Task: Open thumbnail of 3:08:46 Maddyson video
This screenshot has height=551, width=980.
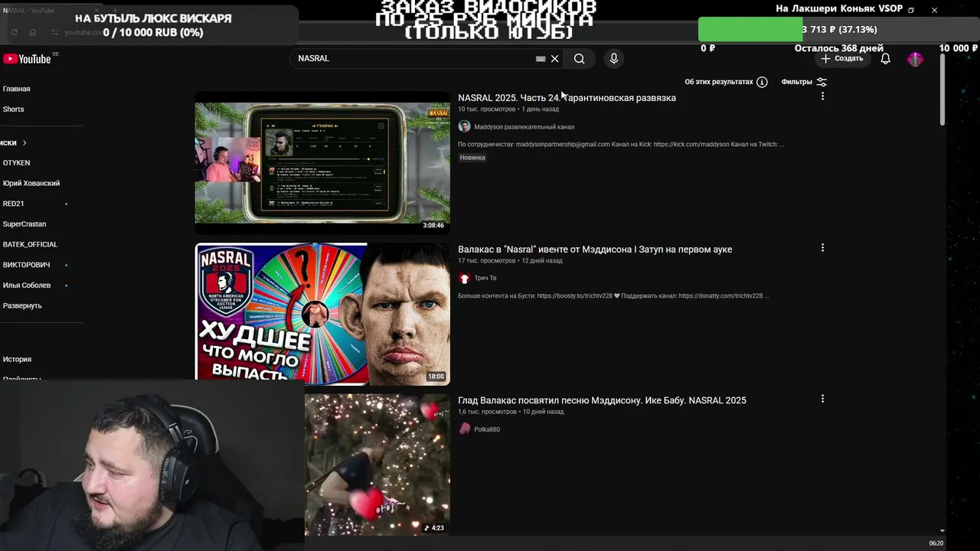Action: tap(322, 162)
